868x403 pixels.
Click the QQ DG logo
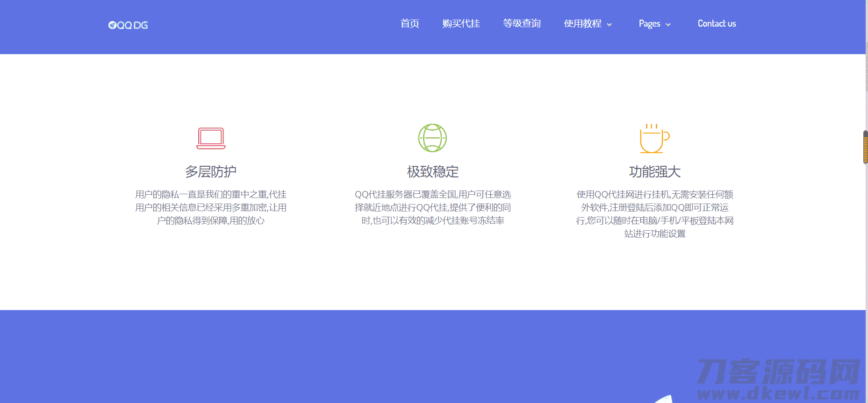pos(128,25)
